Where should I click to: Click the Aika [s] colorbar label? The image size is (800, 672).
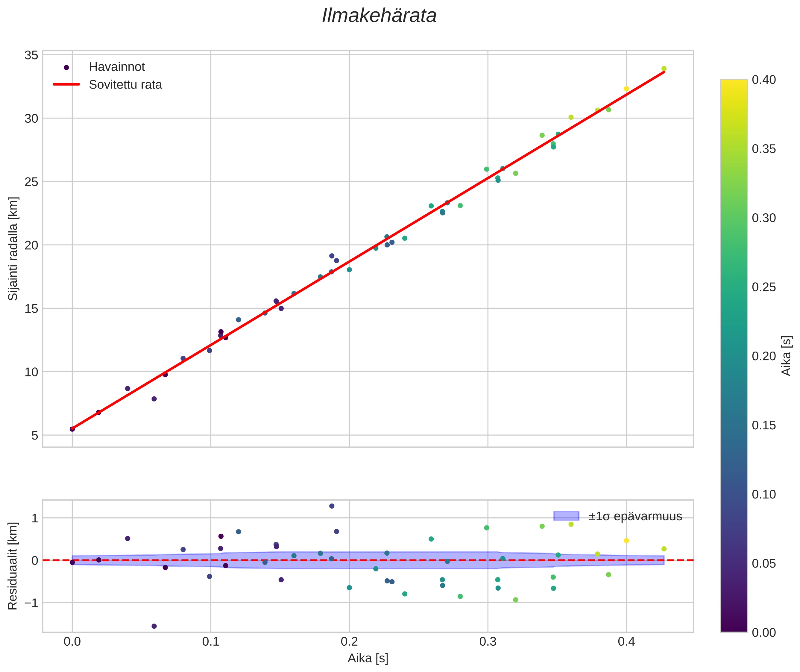pos(786,356)
